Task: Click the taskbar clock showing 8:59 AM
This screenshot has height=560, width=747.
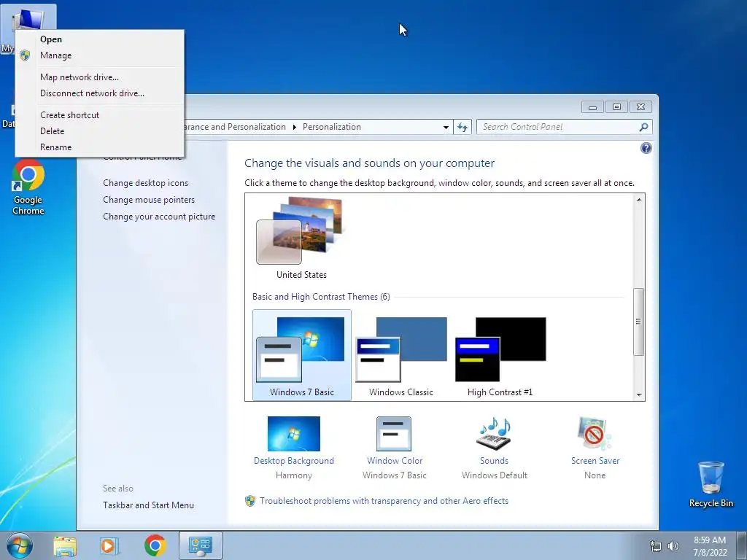Action: [x=709, y=546]
